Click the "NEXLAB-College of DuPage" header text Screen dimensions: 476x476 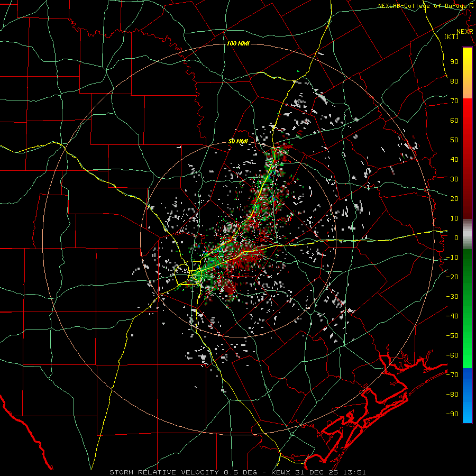click(x=422, y=6)
